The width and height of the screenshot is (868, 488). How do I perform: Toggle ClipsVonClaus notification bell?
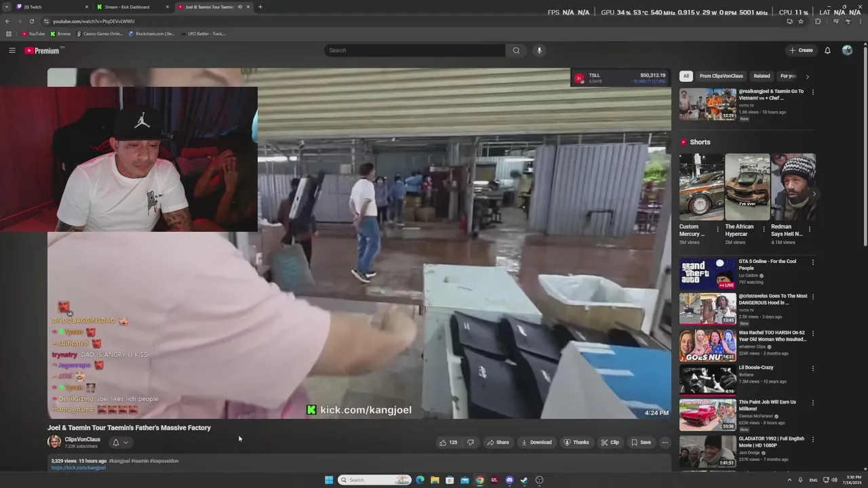tap(115, 443)
